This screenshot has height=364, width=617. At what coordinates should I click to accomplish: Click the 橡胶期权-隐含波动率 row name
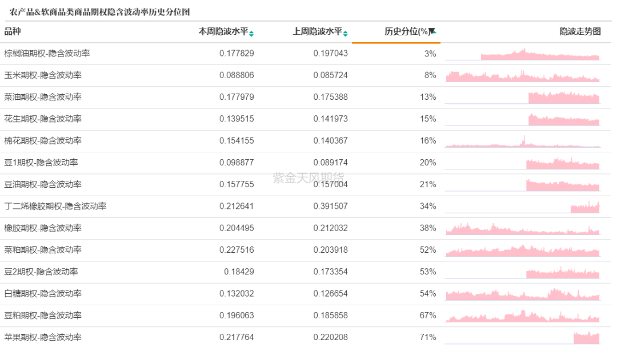(x=43, y=228)
